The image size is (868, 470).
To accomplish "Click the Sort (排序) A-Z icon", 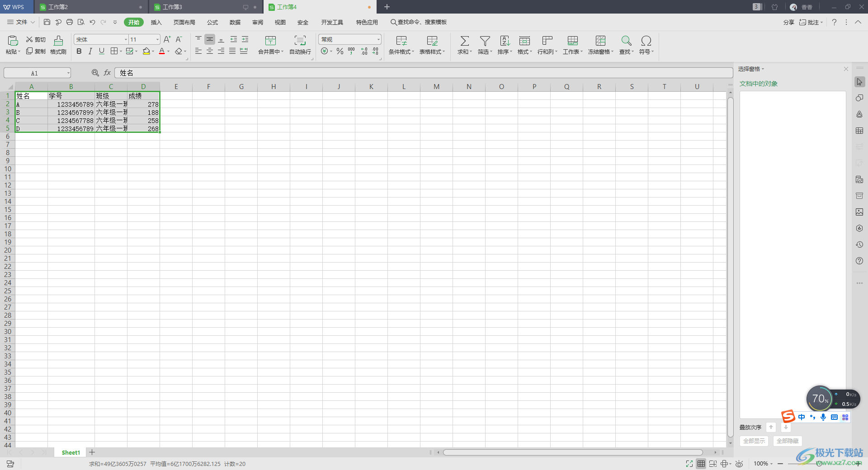I will tap(505, 41).
